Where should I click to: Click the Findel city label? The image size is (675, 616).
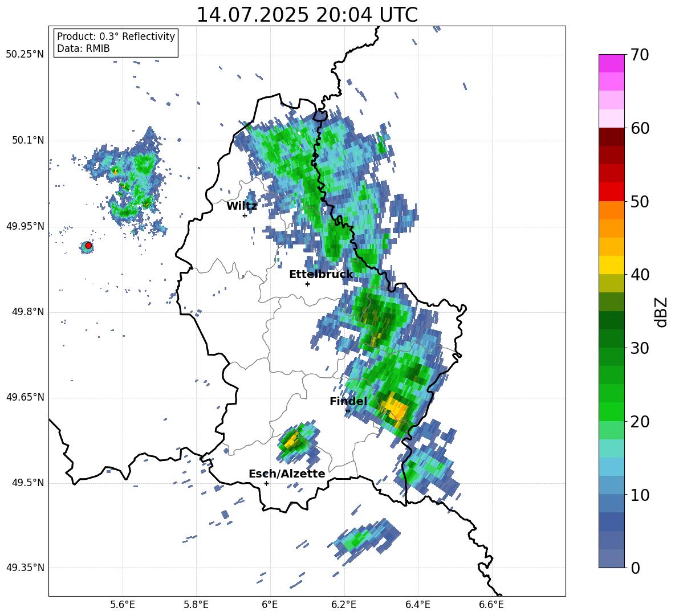[x=348, y=402]
